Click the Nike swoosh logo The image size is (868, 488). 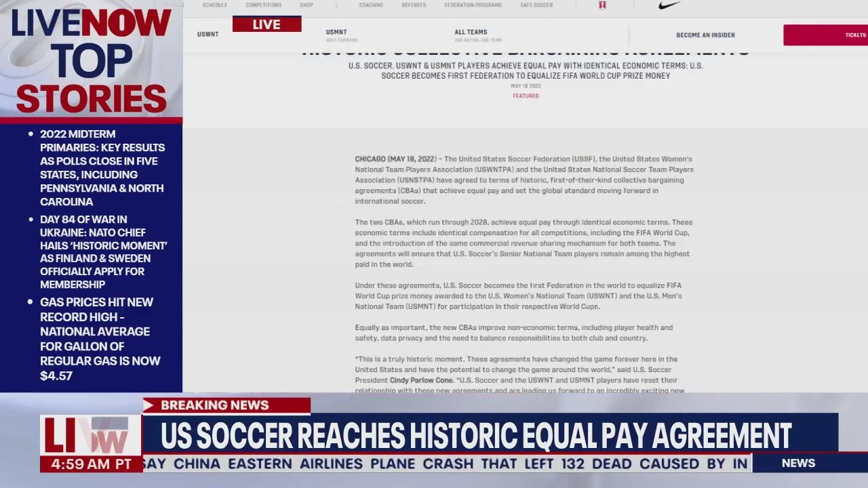(669, 5)
